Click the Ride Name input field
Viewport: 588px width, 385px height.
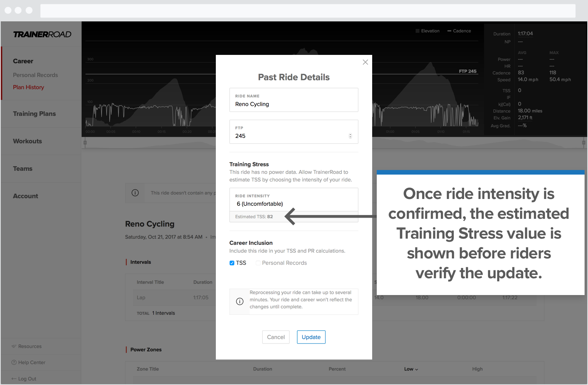pyautogui.click(x=294, y=100)
